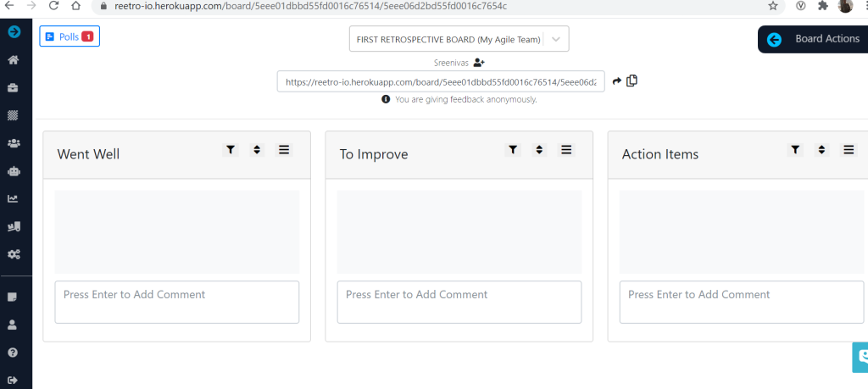
Task: Click the settings gears icon in the sidebar
Action: [14, 253]
